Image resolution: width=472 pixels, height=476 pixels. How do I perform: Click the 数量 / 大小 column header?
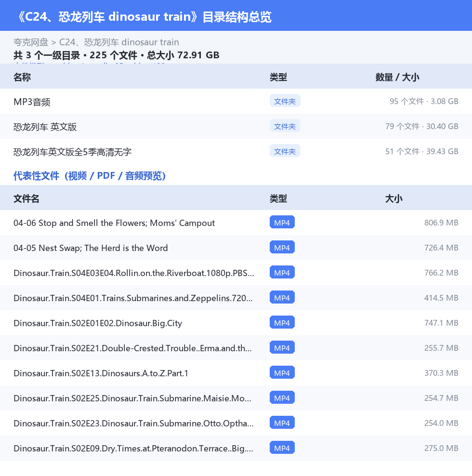point(397,77)
